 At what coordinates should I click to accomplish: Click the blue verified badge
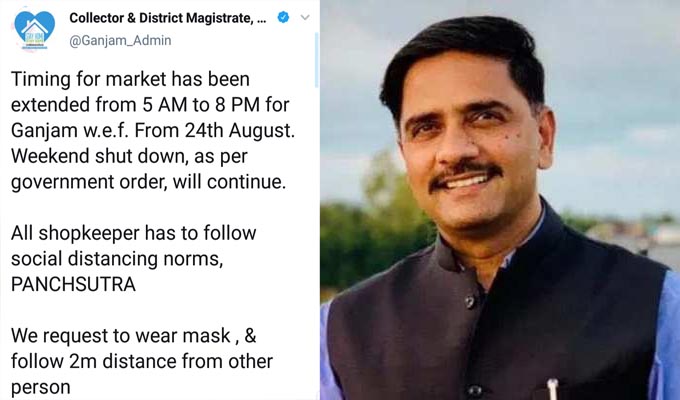[283, 17]
